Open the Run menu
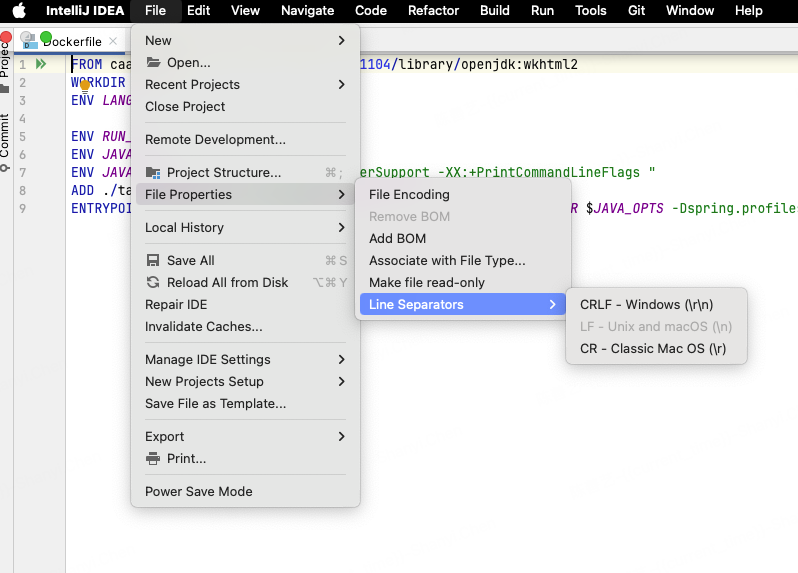798x573 pixels. click(x=543, y=10)
